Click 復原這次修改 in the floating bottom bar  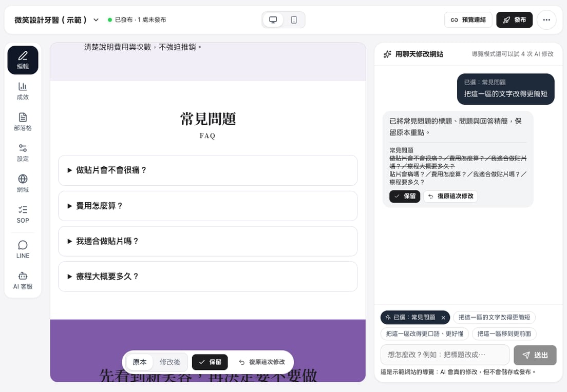pos(262,362)
